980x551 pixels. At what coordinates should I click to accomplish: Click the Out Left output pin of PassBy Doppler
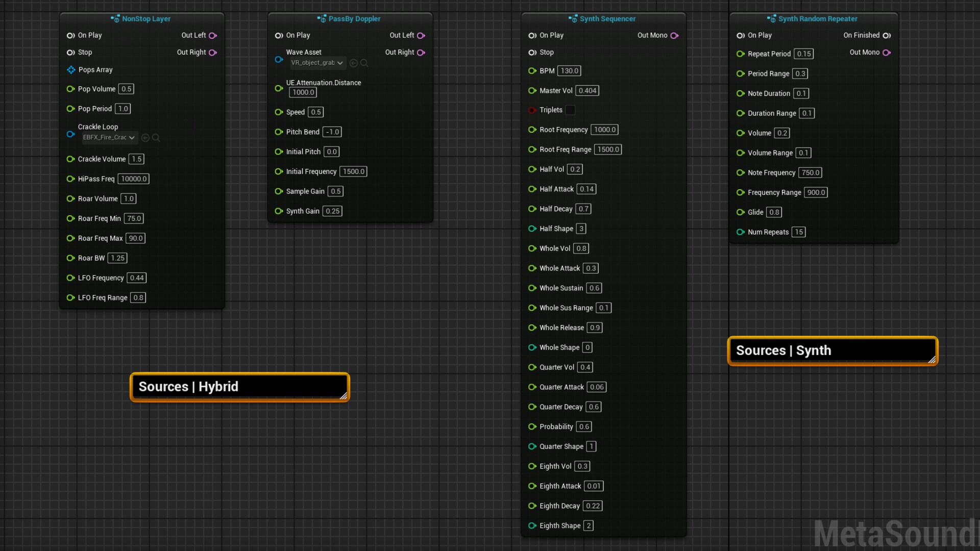tap(421, 35)
